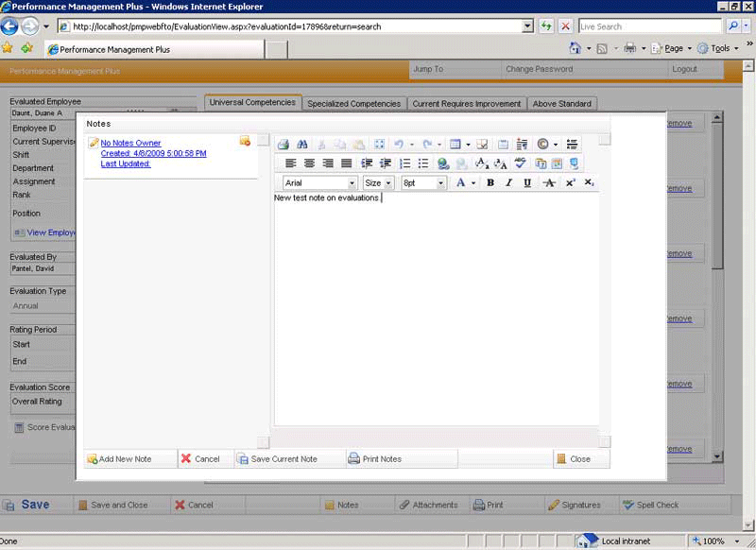
Task: Expand the 8pt font size dropdown
Action: [x=440, y=182]
